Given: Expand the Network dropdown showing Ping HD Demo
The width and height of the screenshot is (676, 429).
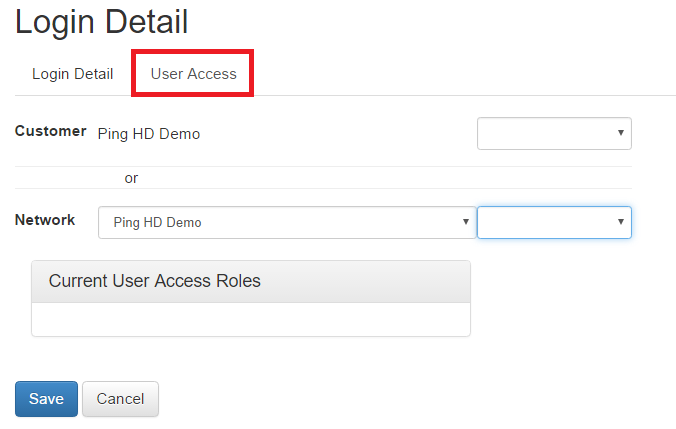Looking at the screenshot, I should click(286, 222).
